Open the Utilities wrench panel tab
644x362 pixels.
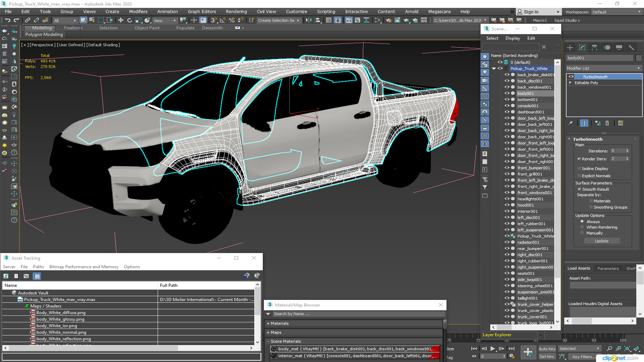[631, 48]
